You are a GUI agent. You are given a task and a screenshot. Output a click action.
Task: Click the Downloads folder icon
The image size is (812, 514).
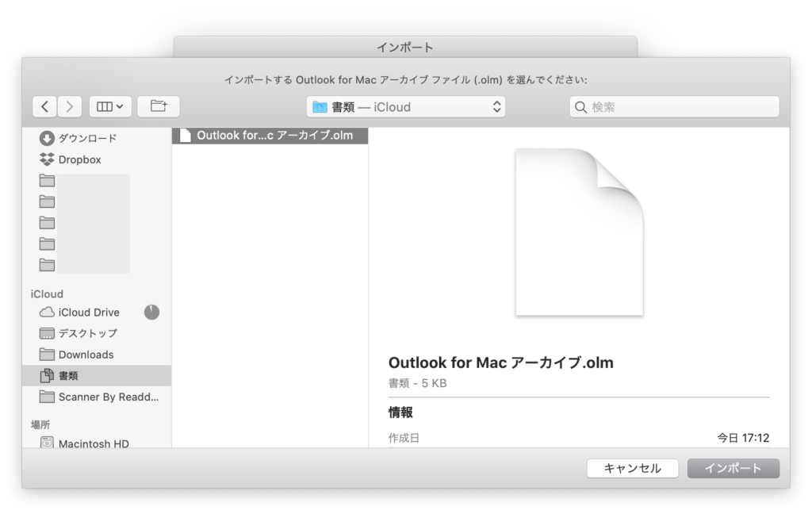(47, 355)
